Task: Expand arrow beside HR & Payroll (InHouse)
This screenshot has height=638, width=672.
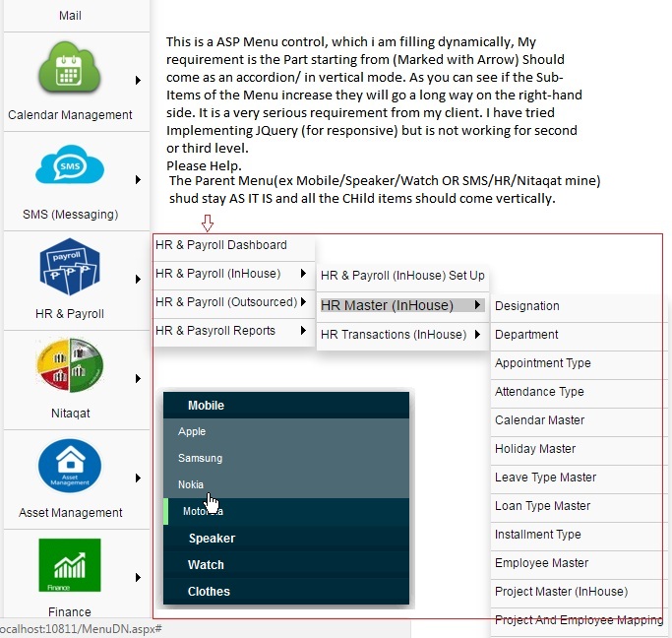Action: [303, 273]
